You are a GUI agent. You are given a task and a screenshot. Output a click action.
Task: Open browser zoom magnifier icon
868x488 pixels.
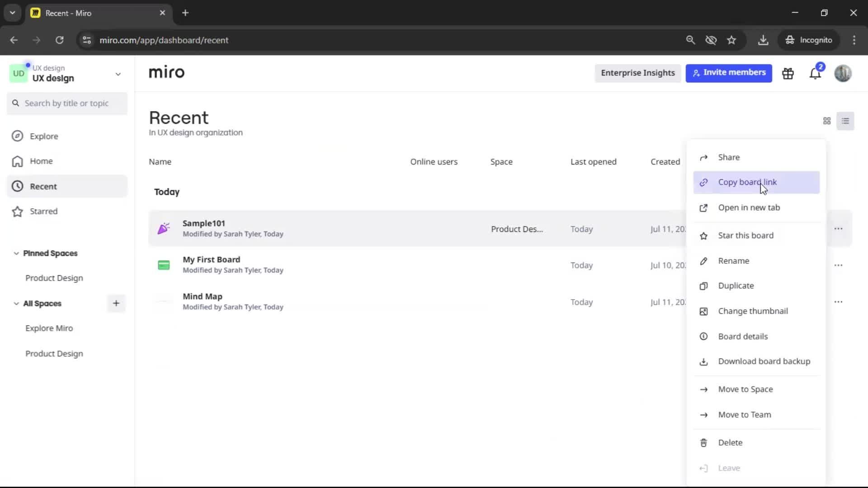690,40
